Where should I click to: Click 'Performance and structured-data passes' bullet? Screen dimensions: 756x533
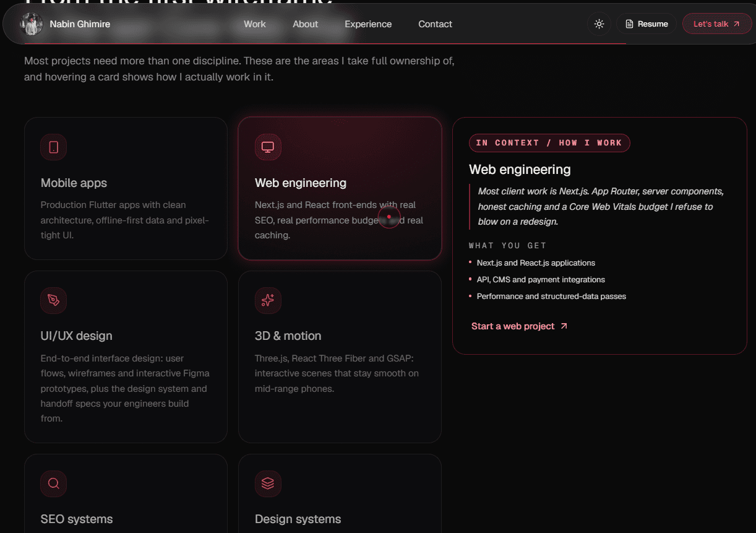[551, 297]
